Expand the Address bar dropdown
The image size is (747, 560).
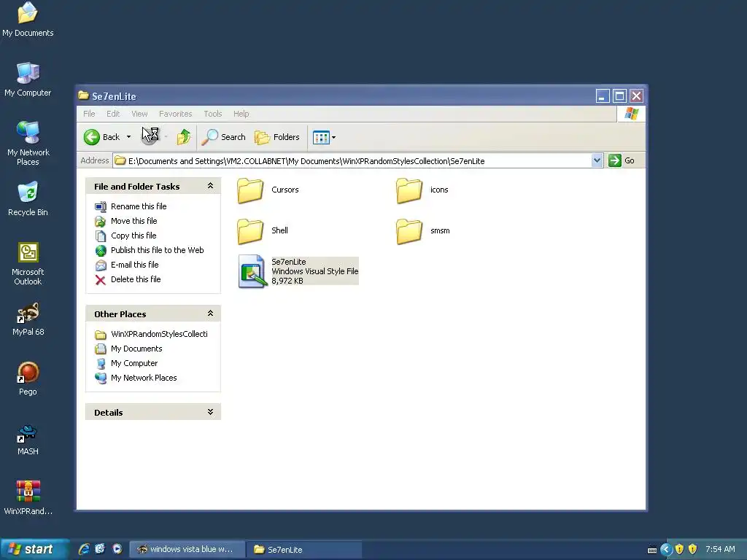pyautogui.click(x=597, y=160)
